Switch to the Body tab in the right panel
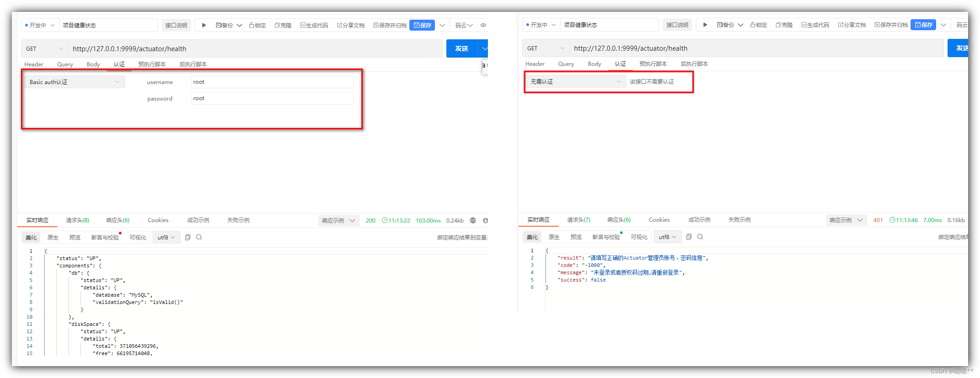Image resolution: width=980 pixels, height=378 pixels. coord(594,64)
